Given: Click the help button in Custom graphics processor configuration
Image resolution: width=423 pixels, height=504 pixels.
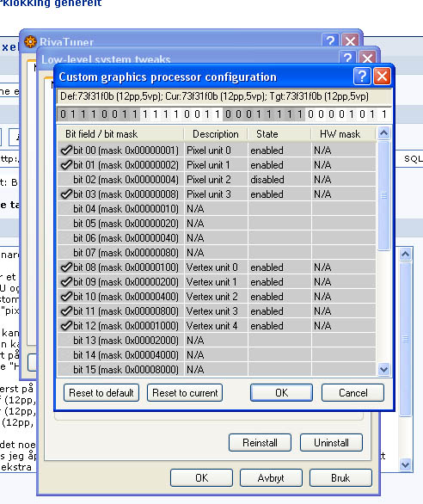Looking at the screenshot, I should [362, 77].
